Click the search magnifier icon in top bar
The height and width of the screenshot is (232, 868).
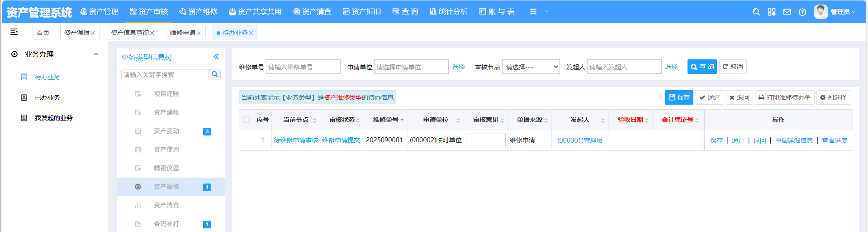pos(756,12)
